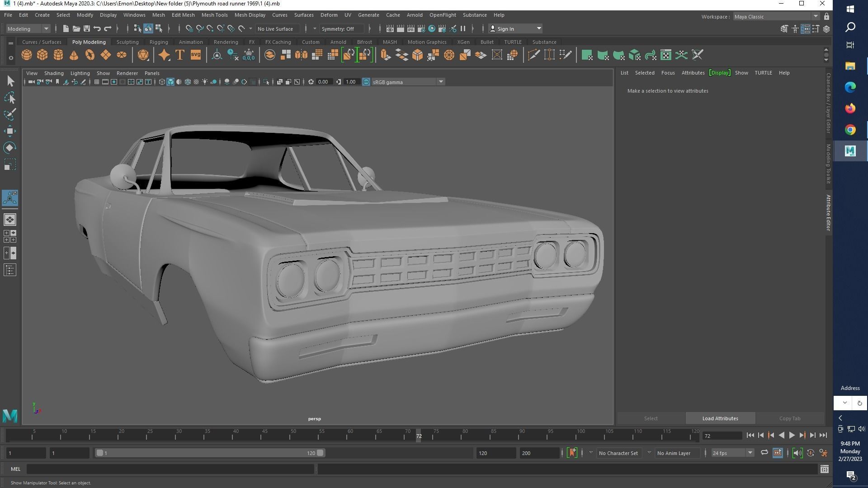This screenshot has width=868, height=488.
Task: Open Google Chrome from taskbar
Action: pos(850,130)
